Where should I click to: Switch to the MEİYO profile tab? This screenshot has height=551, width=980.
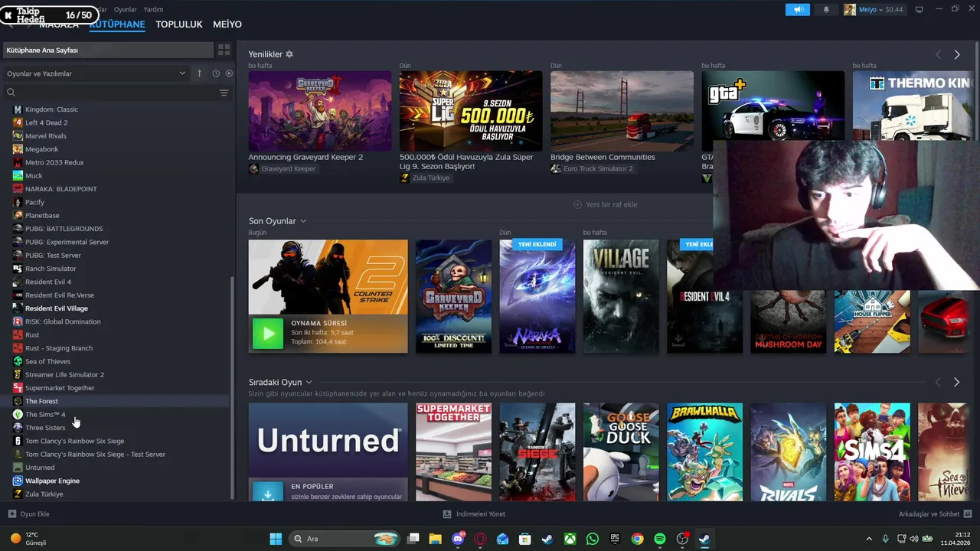coord(227,24)
